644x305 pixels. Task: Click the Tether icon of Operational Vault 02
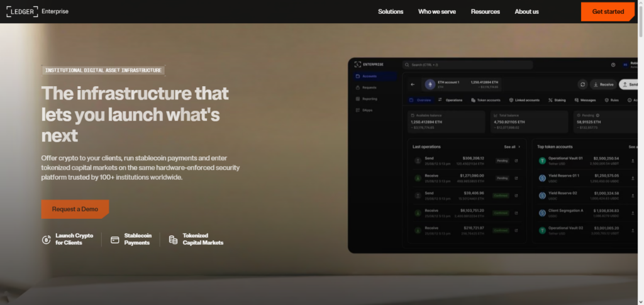(x=542, y=230)
